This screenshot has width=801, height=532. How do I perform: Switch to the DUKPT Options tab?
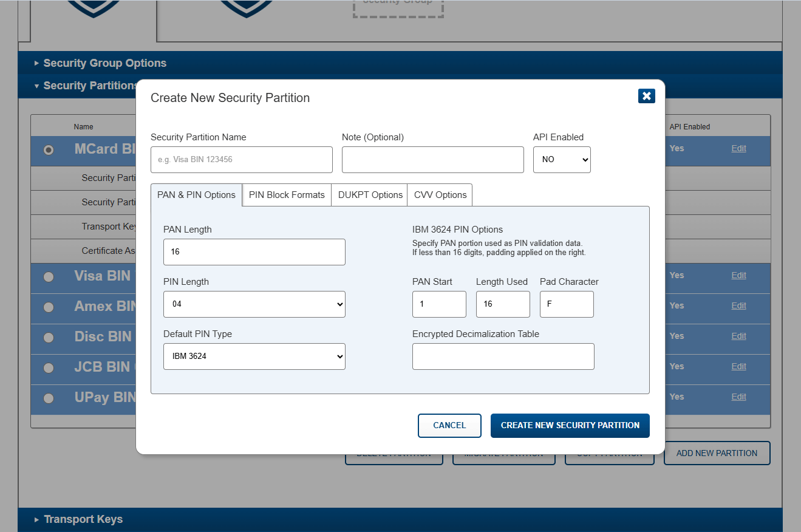[370, 195]
